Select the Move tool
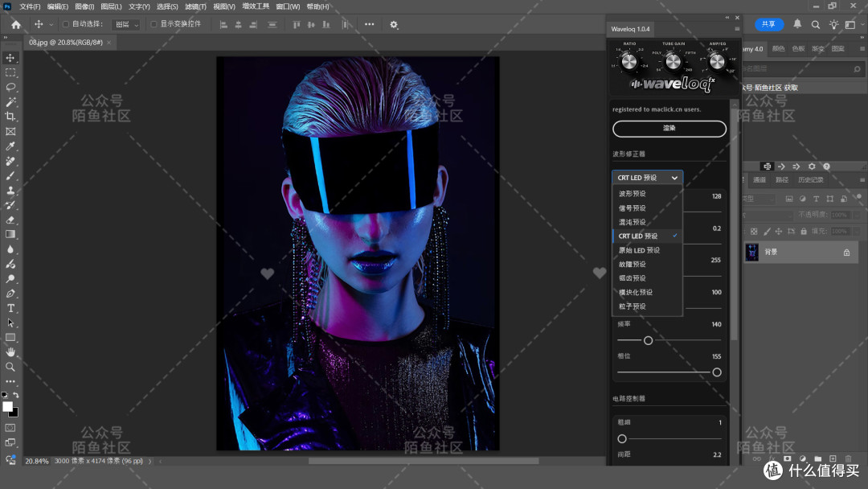The height and width of the screenshot is (489, 868). [x=10, y=58]
